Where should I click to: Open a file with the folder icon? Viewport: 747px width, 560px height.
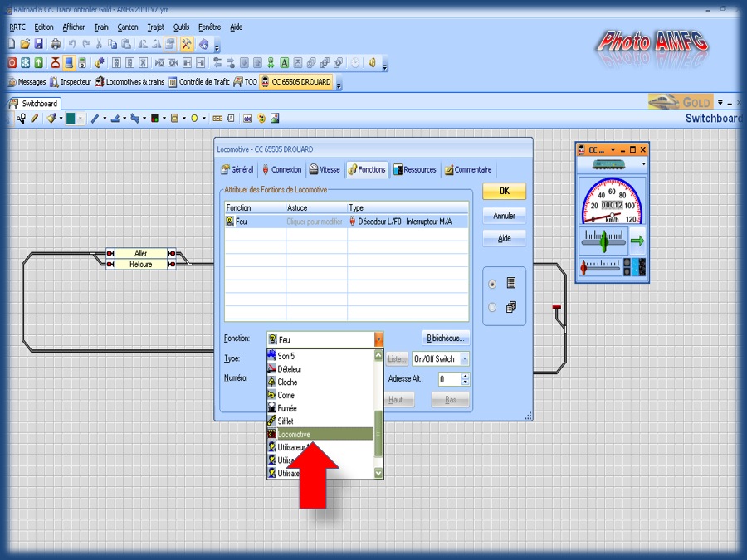[x=25, y=44]
